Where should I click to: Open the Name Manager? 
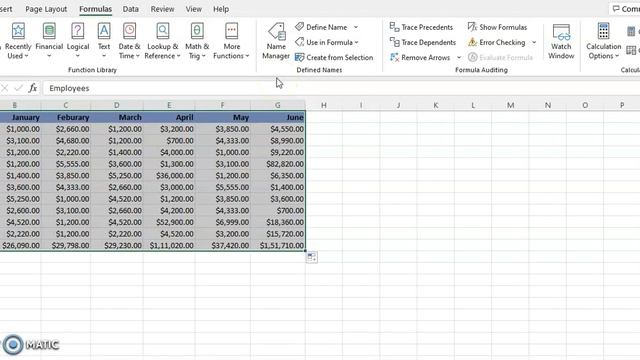tap(276, 41)
